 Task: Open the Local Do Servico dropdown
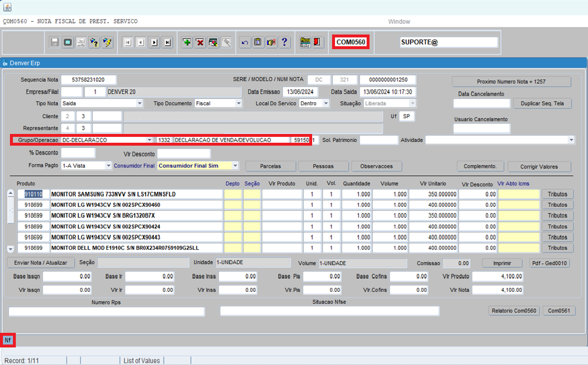[326, 104]
